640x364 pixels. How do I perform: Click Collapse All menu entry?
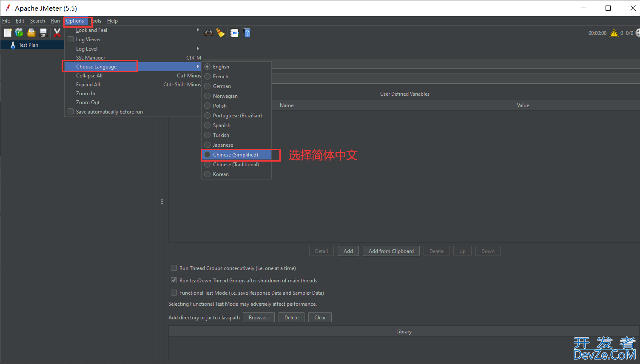point(133,75)
